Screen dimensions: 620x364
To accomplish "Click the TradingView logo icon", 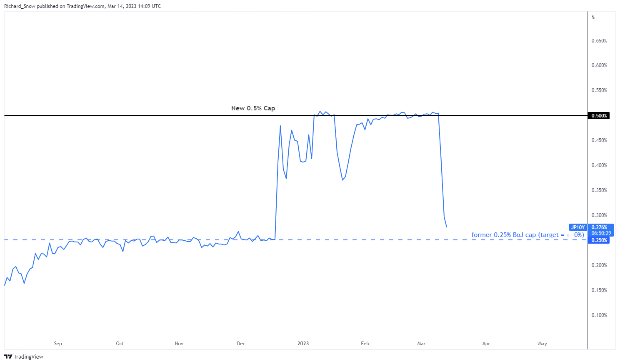I will click(x=8, y=357).
